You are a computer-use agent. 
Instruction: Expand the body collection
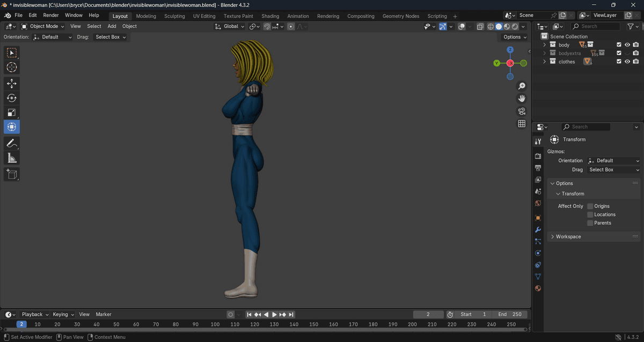click(544, 45)
